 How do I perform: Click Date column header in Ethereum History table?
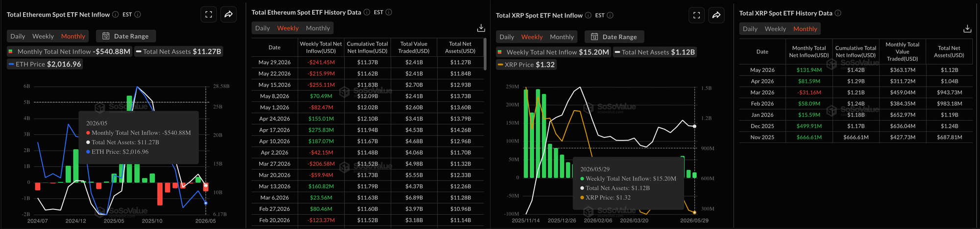click(x=274, y=47)
